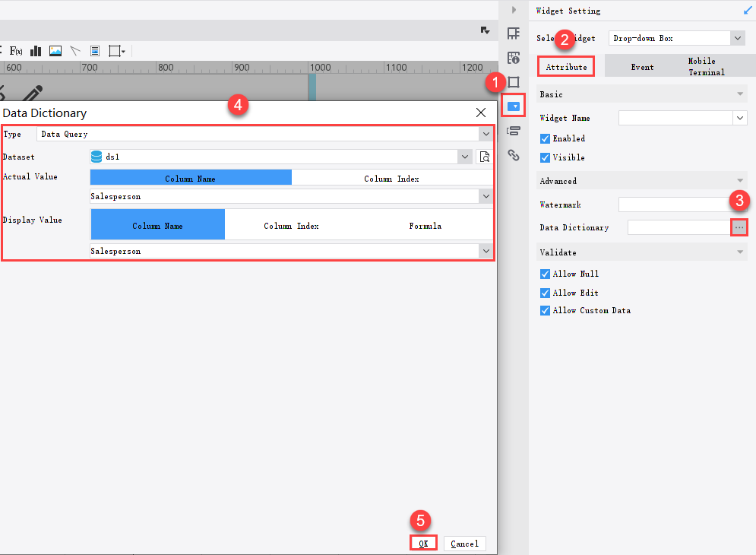Open the Floating Element panel icon in the sidebar

(x=514, y=82)
